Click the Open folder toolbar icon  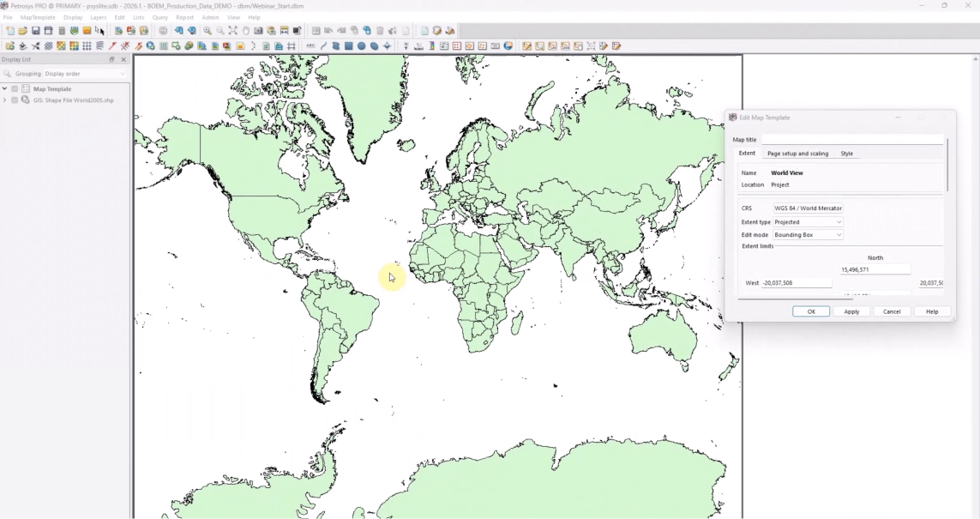23,31
